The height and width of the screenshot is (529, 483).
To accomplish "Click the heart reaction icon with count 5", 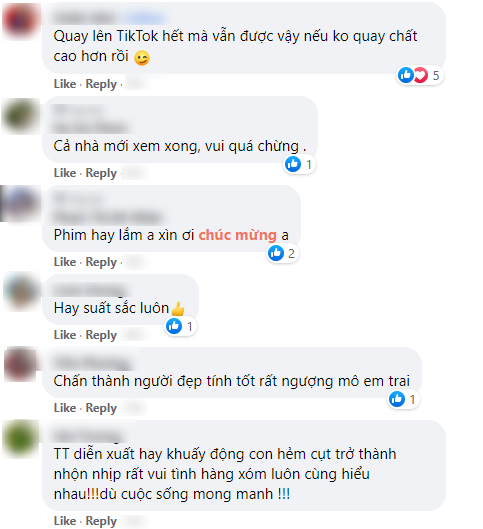I will [421, 75].
